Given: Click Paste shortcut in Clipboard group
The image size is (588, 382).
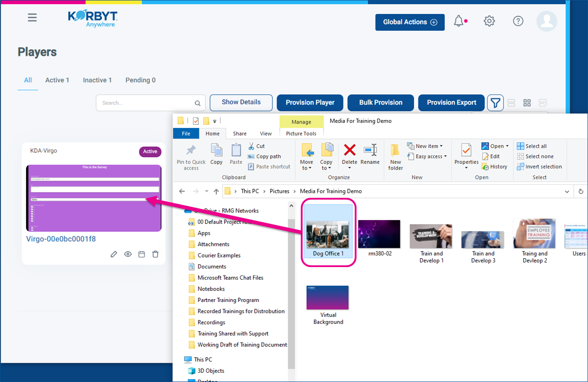Looking at the screenshot, I should 269,167.
